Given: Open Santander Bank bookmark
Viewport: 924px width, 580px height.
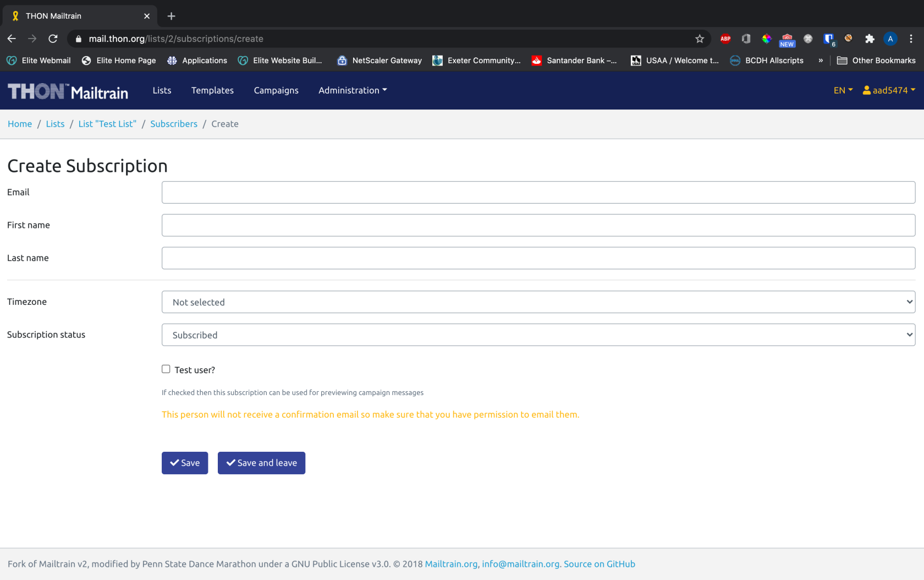Looking at the screenshot, I should coord(574,61).
